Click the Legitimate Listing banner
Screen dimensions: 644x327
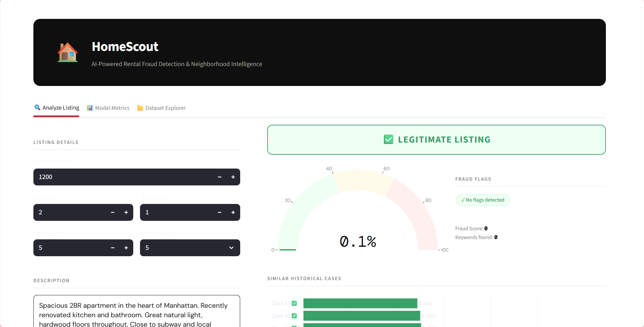click(436, 139)
